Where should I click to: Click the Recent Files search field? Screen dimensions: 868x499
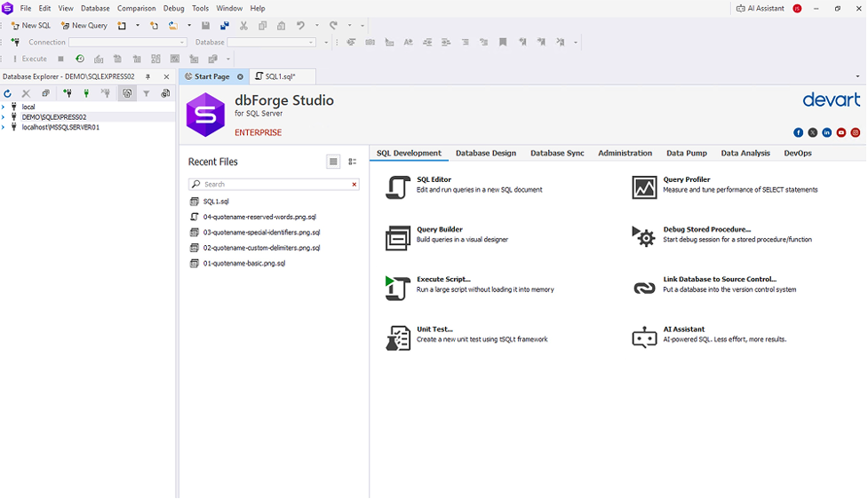point(274,184)
